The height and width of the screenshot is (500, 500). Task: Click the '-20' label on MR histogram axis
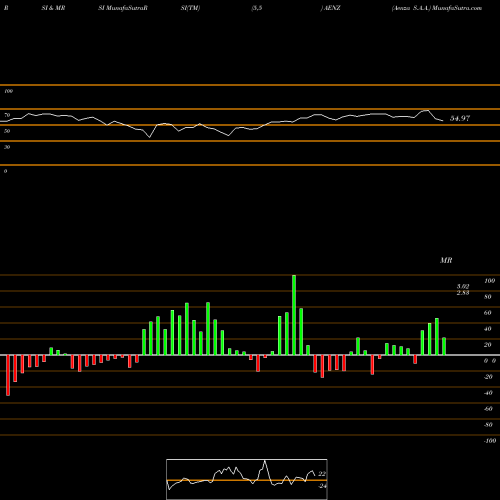488,377
